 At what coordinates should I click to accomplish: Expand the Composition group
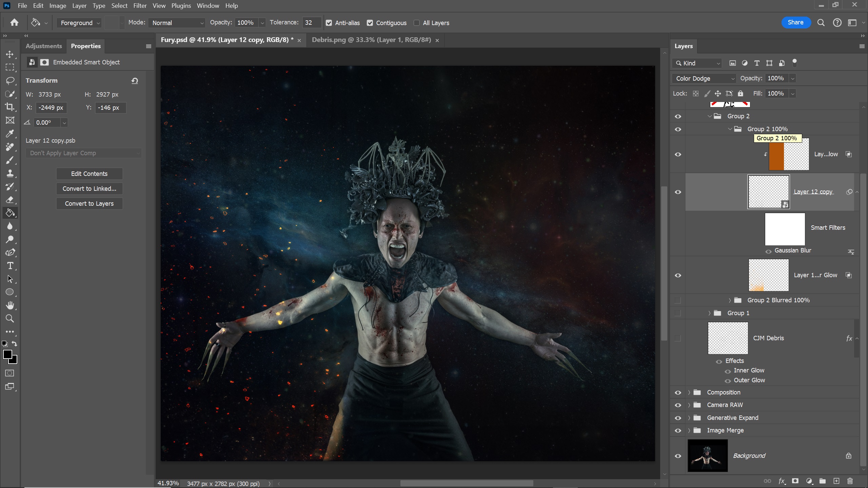click(x=689, y=392)
